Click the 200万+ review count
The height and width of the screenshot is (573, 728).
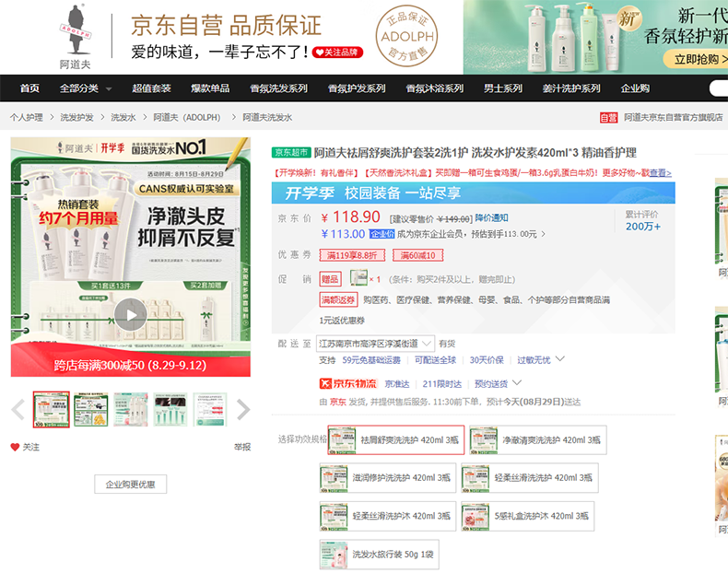(643, 227)
